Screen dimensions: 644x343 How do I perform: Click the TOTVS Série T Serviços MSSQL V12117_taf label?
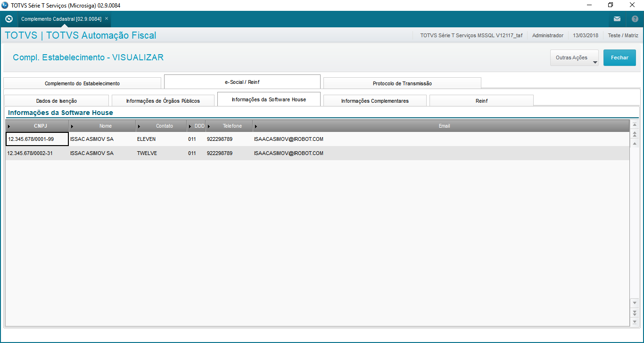click(x=471, y=35)
